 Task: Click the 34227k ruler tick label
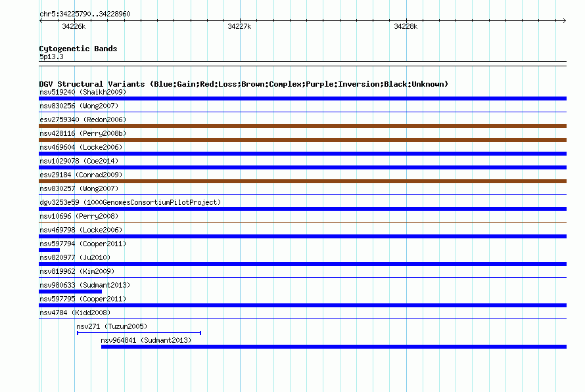[239, 26]
